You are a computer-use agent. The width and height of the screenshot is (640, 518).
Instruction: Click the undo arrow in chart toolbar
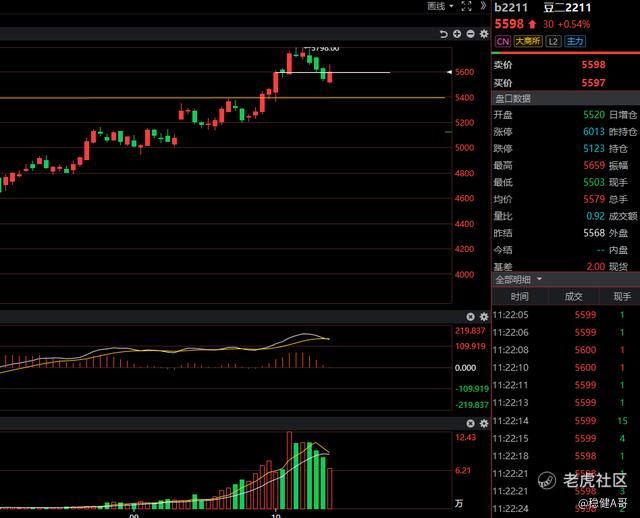coord(444,34)
